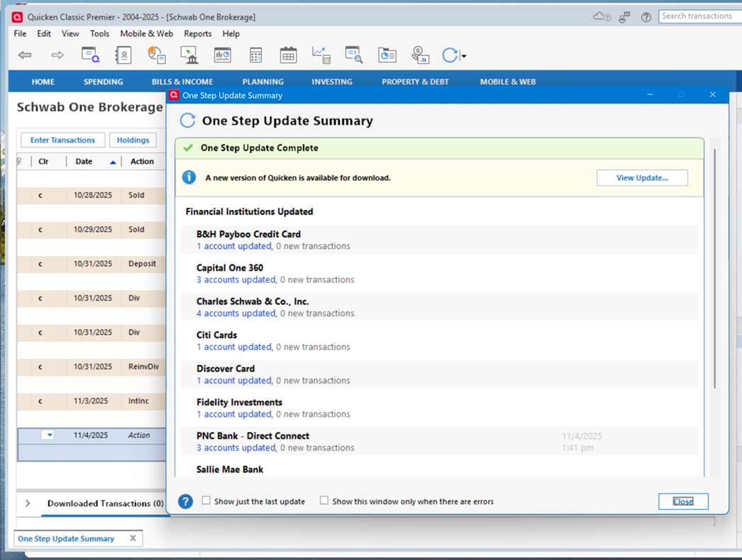Image resolution: width=742 pixels, height=560 pixels.
Task: Toggle Show this window only when errors checkbox
Action: 324,500
